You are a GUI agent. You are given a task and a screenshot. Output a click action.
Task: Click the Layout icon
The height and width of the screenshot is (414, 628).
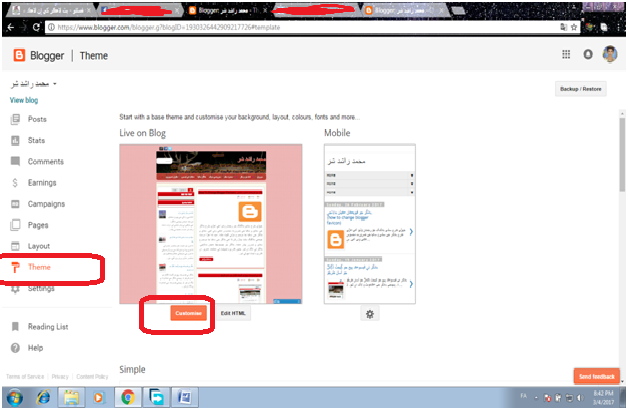[15, 246]
